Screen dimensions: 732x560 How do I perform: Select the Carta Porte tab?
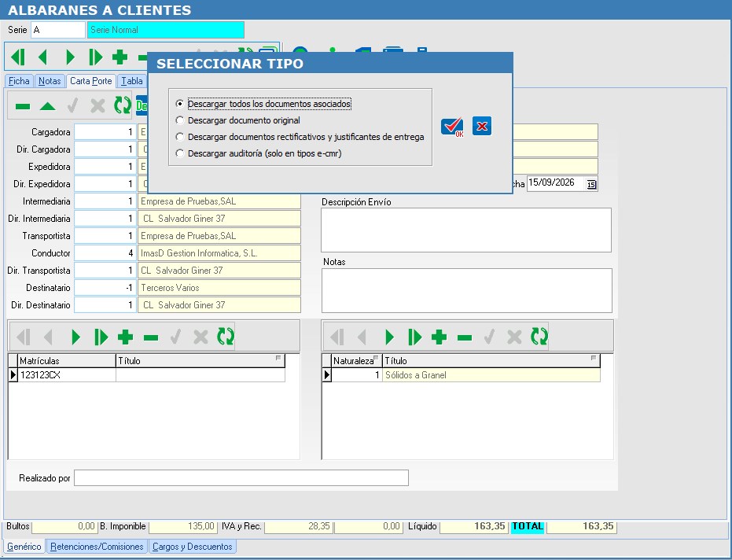91,81
